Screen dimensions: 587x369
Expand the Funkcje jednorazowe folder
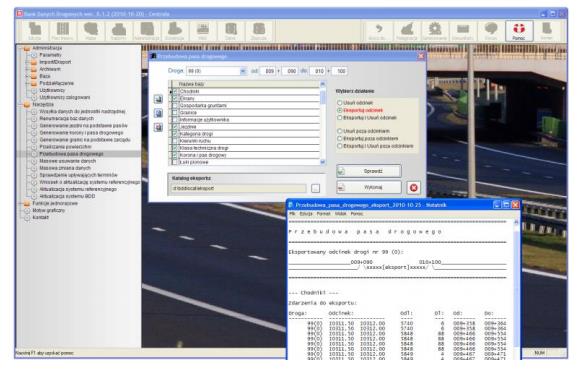coord(26,204)
